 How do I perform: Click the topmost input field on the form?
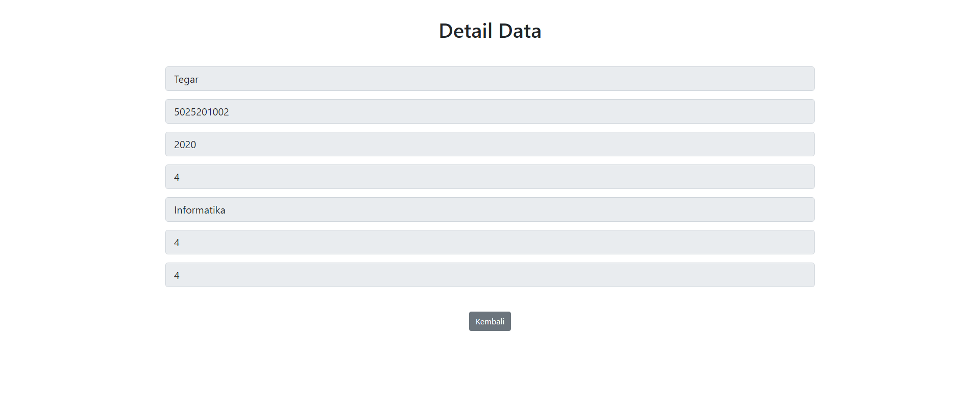(489, 79)
